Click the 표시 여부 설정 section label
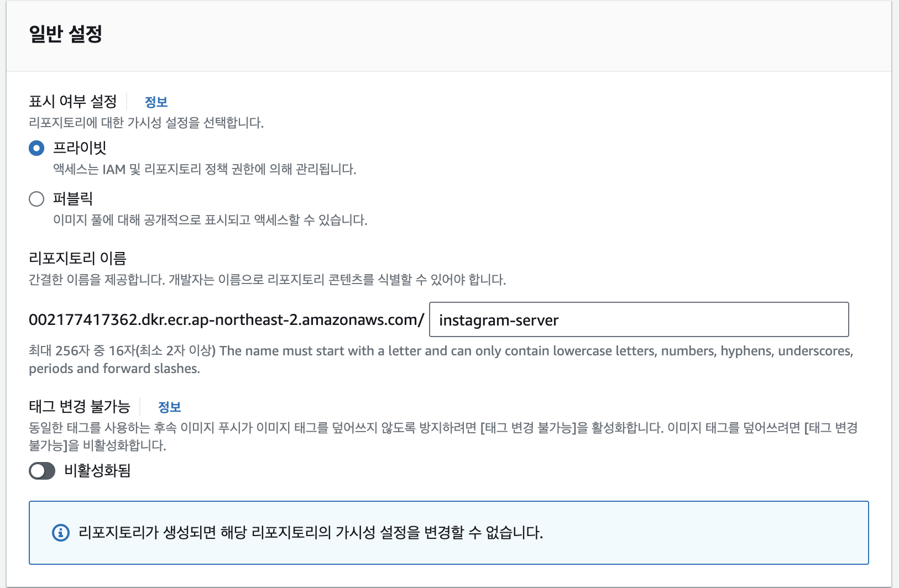The image size is (899, 588). pyautogui.click(x=73, y=102)
